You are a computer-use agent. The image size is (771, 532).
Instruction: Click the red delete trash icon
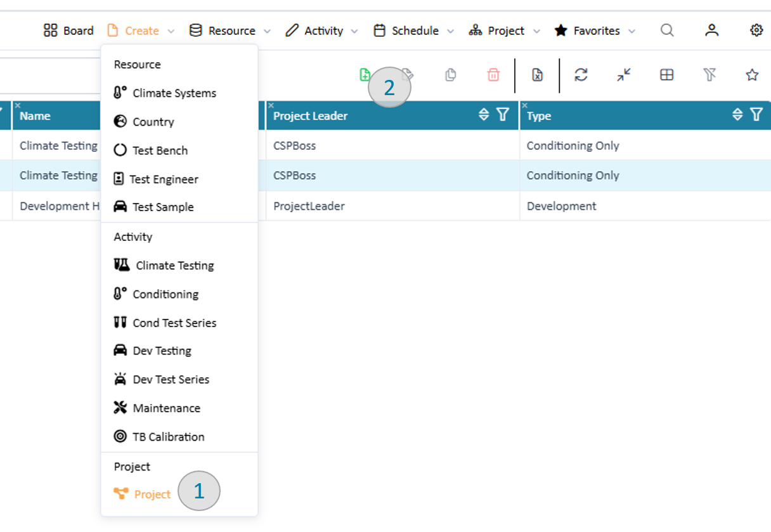click(493, 75)
